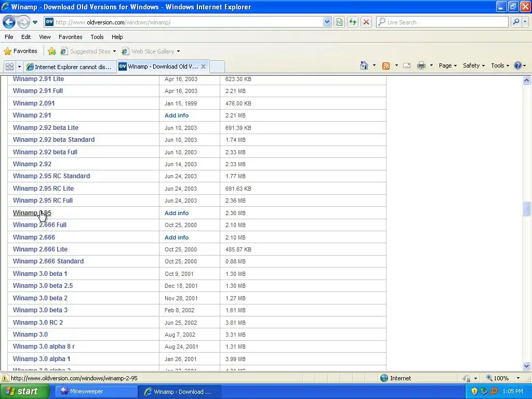This screenshot has width=532, height=399.
Task: Click the security shield tray icon
Action: (x=474, y=391)
